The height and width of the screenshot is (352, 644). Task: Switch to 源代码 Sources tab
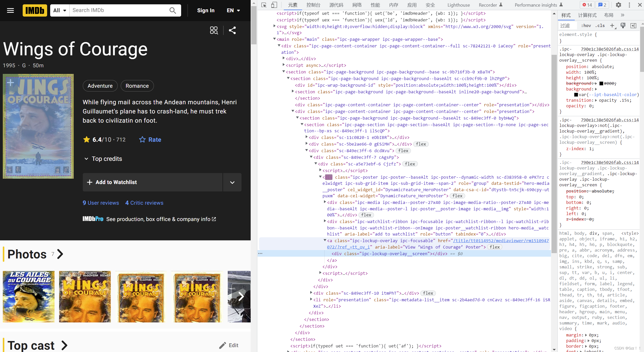(336, 5)
